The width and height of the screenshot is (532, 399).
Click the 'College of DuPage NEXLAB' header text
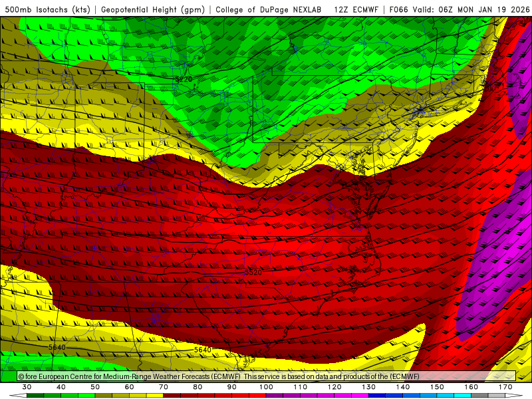click(x=269, y=9)
